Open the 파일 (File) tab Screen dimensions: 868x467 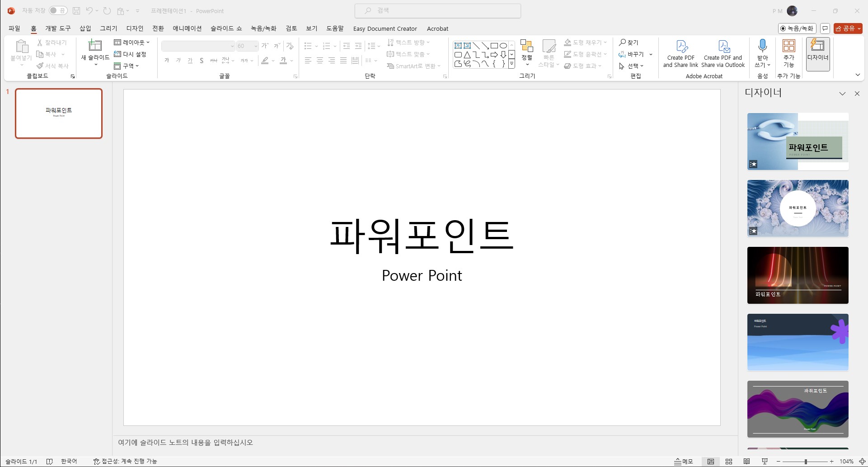14,28
